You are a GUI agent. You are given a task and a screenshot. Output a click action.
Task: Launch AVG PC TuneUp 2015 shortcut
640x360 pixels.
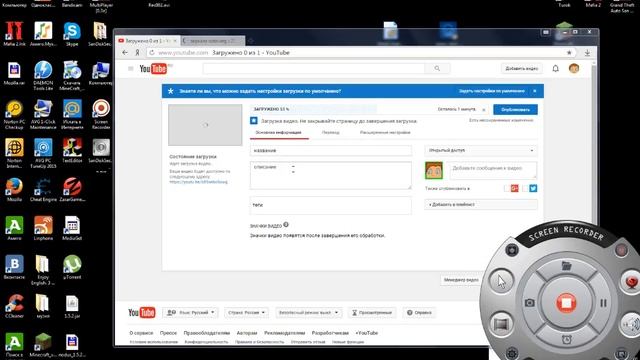(43, 153)
